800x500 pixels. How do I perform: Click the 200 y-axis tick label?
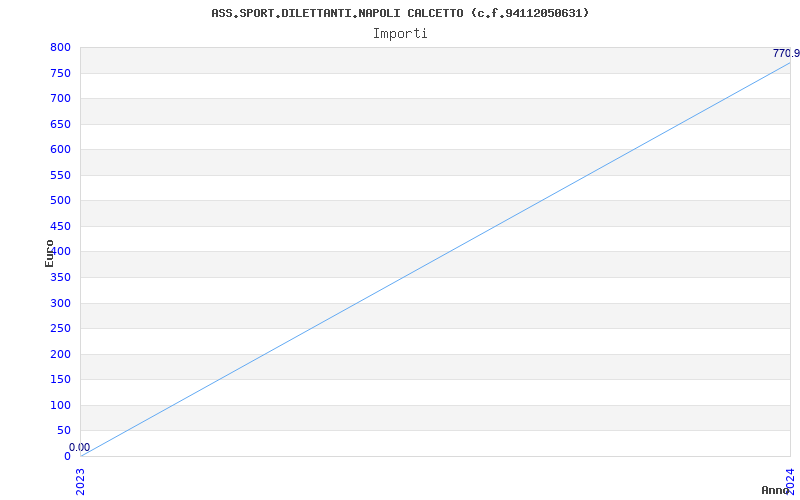tap(60, 355)
